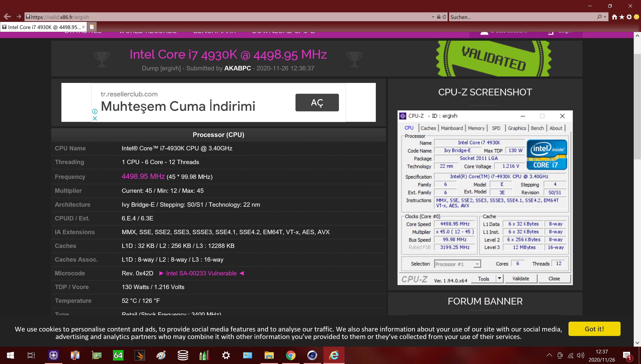
Task: Close the ad with the blue X icon
Action: tap(95, 119)
